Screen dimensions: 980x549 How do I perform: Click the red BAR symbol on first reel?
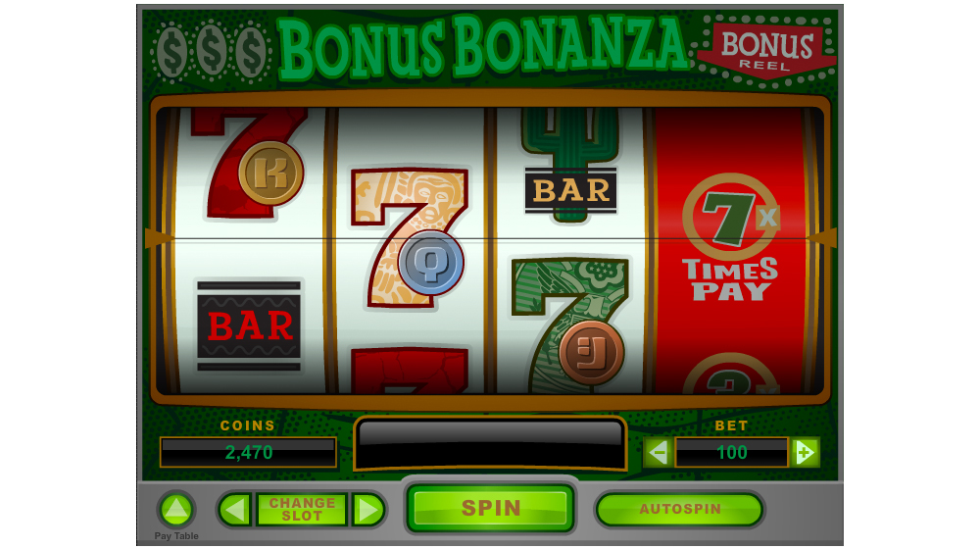pyautogui.click(x=249, y=325)
